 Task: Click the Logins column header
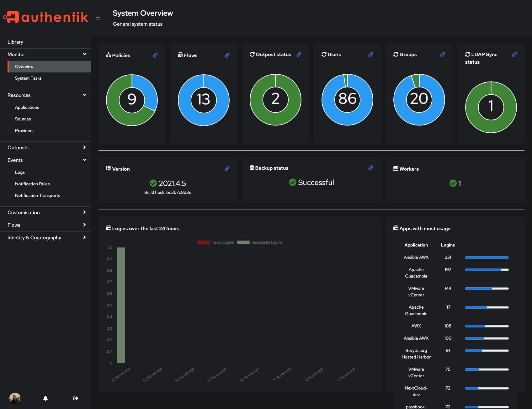[448, 245]
